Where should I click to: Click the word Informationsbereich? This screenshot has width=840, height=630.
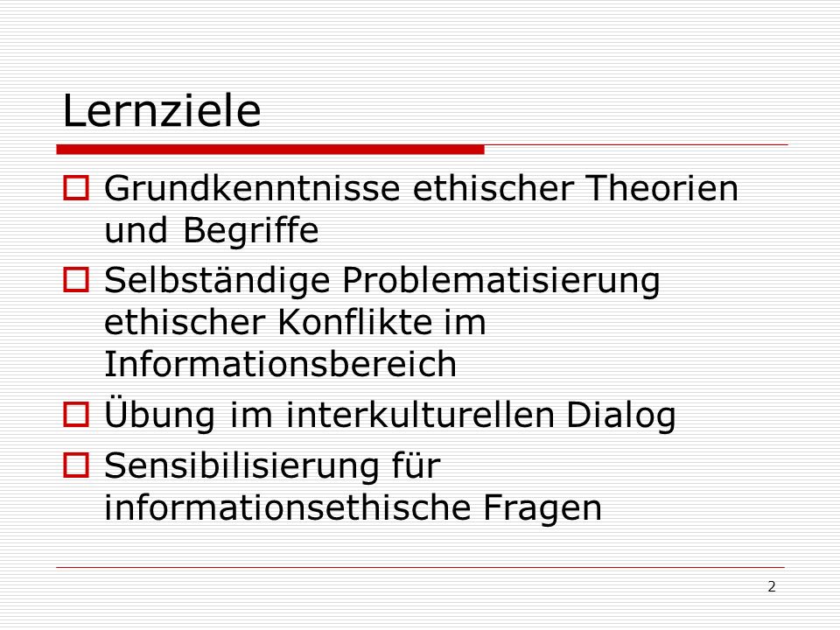pyautogui.click(x=280, y=364)
